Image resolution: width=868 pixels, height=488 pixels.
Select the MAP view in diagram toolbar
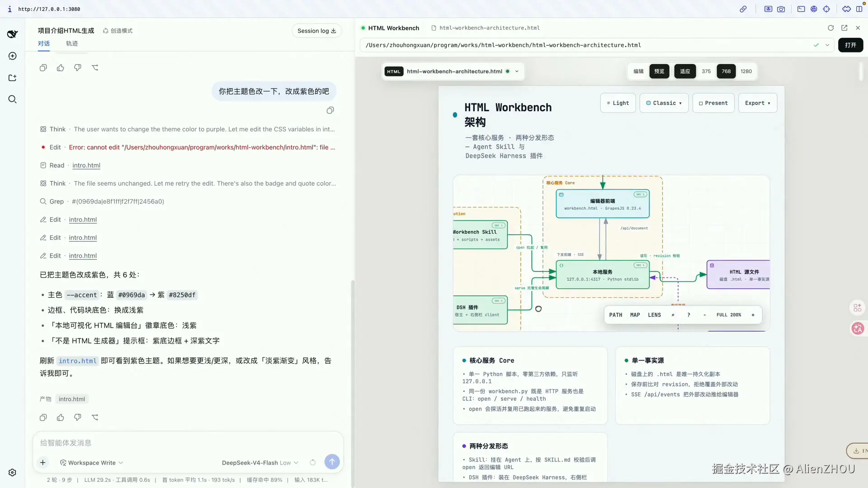click(x=635, y=315)
